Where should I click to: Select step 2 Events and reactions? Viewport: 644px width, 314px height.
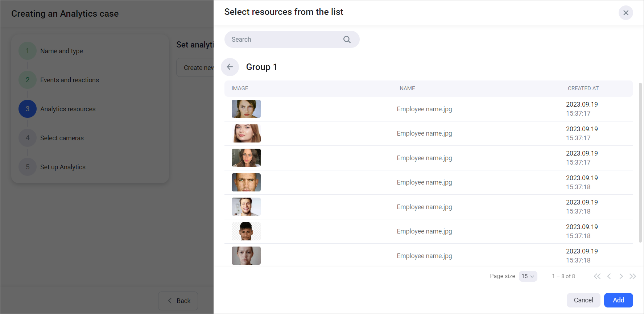(x=69, y=80)
